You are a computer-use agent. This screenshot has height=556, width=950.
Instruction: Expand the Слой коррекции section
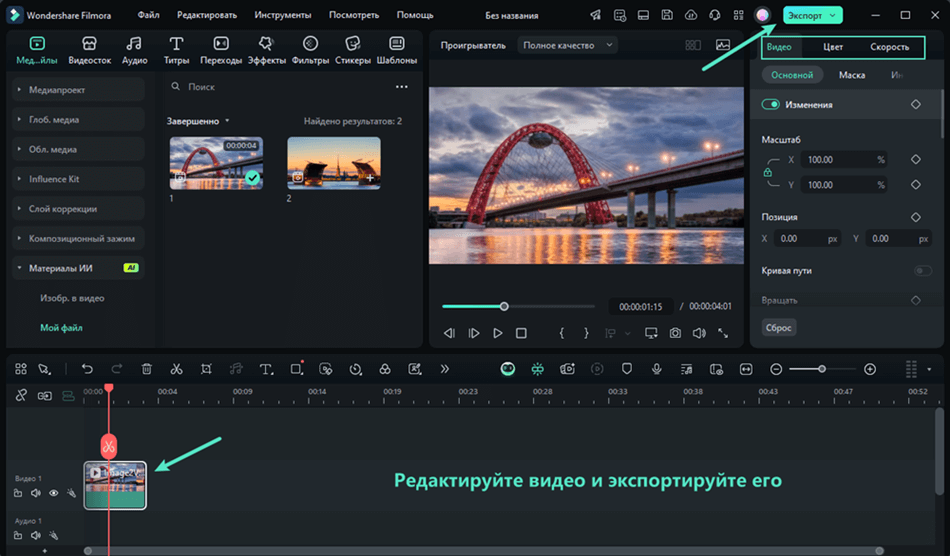click(x=78, y=208)
